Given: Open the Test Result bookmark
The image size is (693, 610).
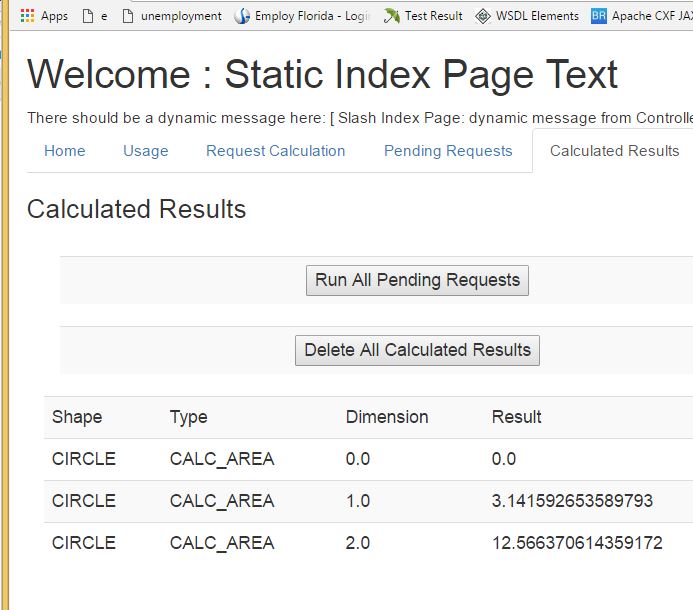Looking at the screenshot, I should 424,16.
